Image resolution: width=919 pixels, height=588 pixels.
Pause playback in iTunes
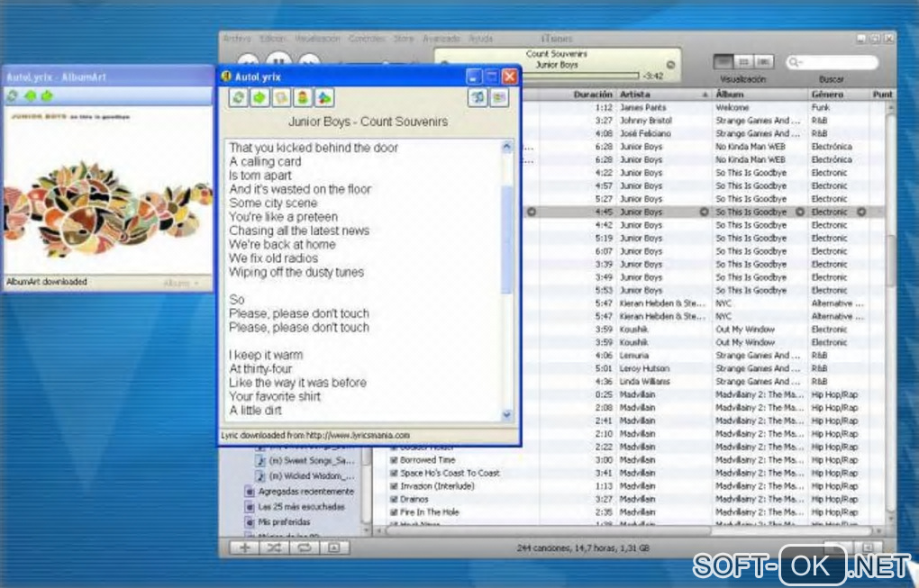(279, 59)
